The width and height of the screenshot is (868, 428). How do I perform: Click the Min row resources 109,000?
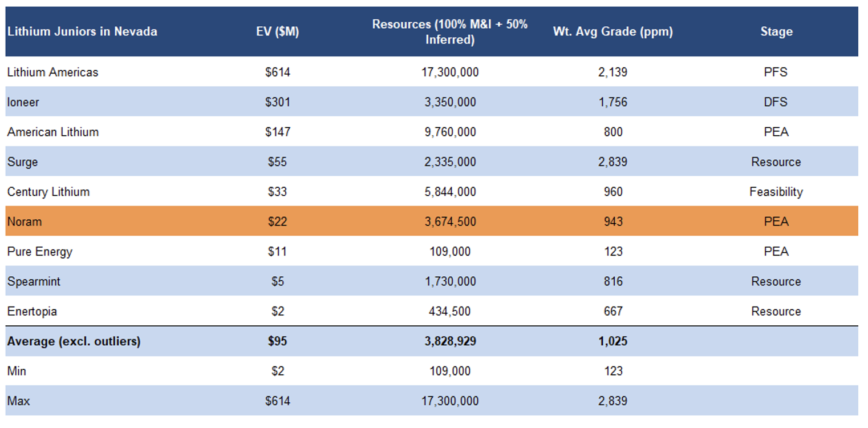[450, 371]
